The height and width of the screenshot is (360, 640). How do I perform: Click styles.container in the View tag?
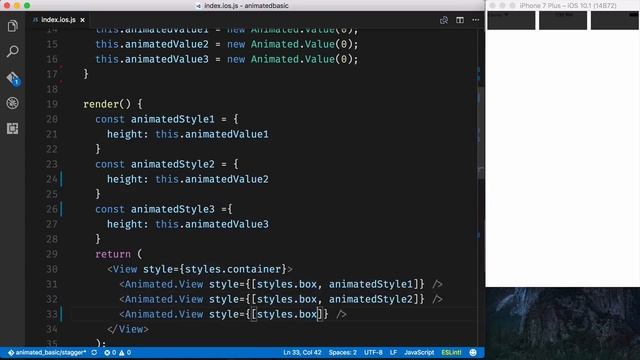pyautogui.click(x=233, y=269)
